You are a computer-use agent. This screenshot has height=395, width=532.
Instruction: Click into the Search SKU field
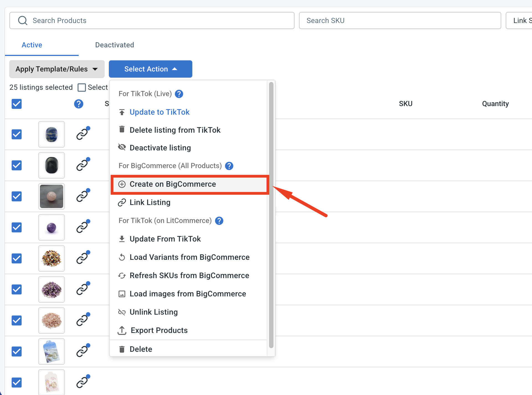[x=400, y=20]
